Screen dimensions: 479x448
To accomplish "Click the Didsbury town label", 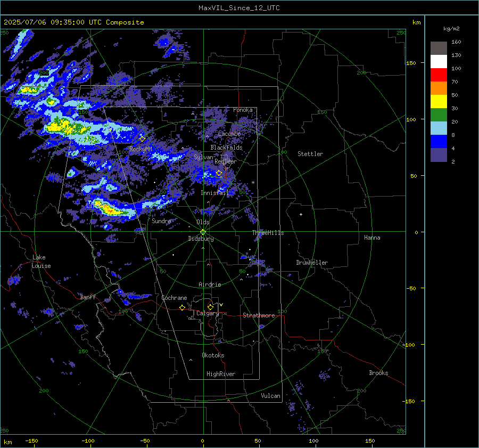I will pos(201,239).
